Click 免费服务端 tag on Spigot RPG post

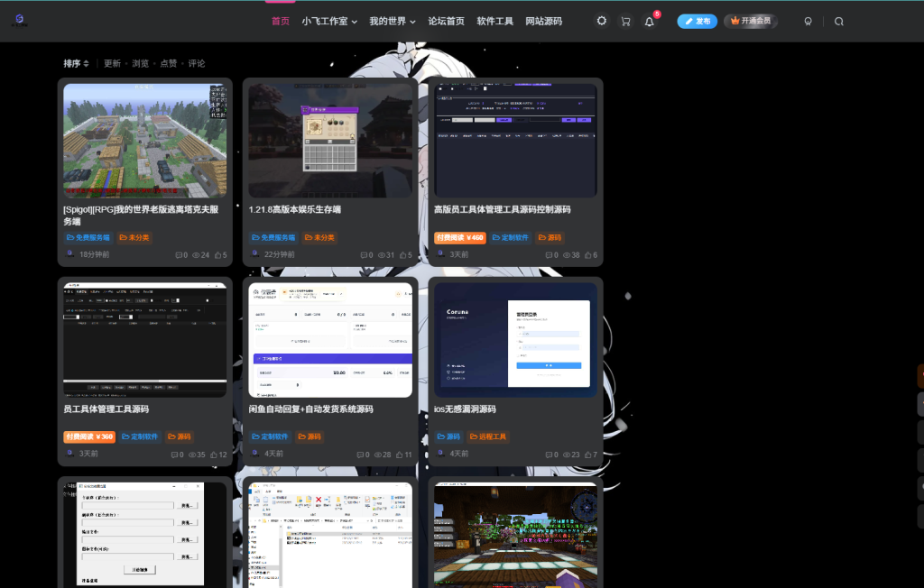[x=88, y=237]
